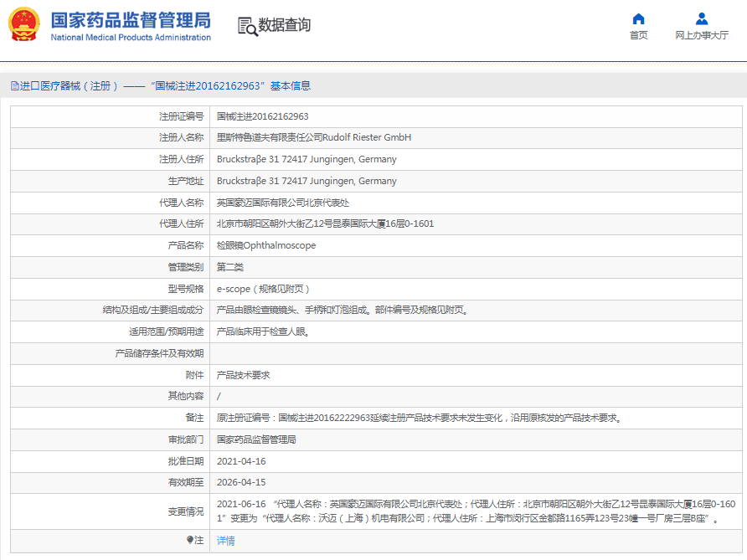The image size is (747, 560).
Task: Click the approval date 2021-04-16
Action: tap(241, 461)
